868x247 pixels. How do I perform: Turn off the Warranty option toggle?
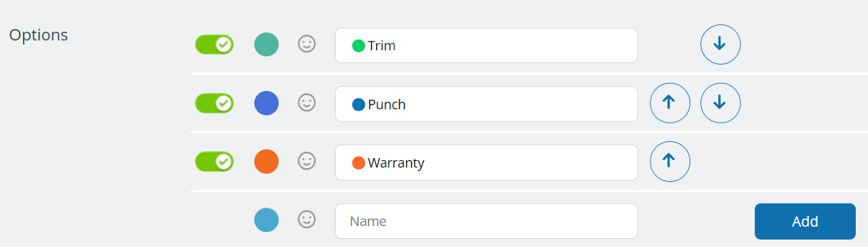click(214, 161)
